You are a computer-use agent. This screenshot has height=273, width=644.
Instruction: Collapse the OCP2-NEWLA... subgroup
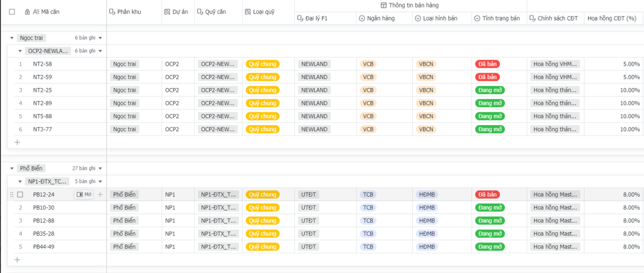click(20, 51)
